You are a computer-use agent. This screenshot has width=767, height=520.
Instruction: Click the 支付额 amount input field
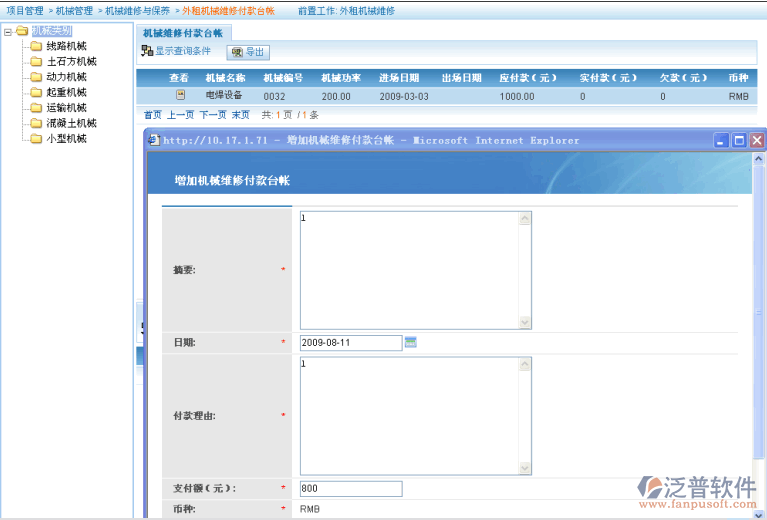(x=351, y=489)
